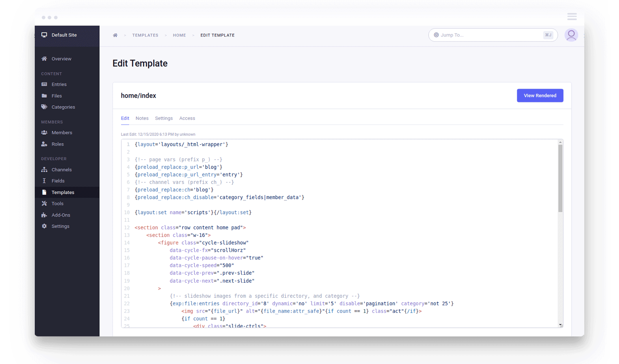Click the Default Site name in the header

(64, 35)
